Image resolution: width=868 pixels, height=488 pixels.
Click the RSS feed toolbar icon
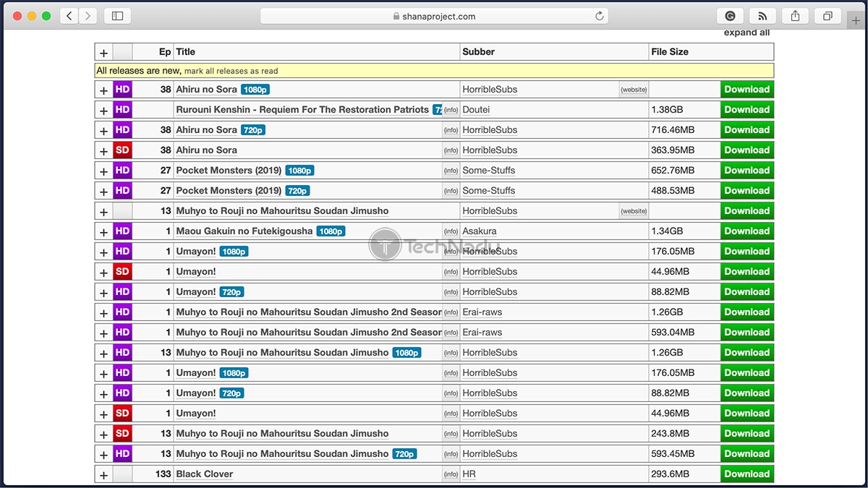(762, 16)
